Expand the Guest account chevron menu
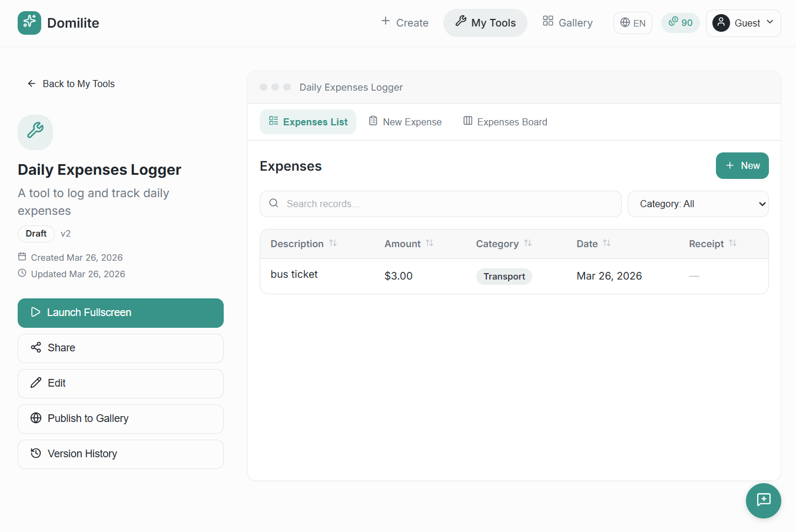This screenshot has height=532, width=796. pos(769,23)
